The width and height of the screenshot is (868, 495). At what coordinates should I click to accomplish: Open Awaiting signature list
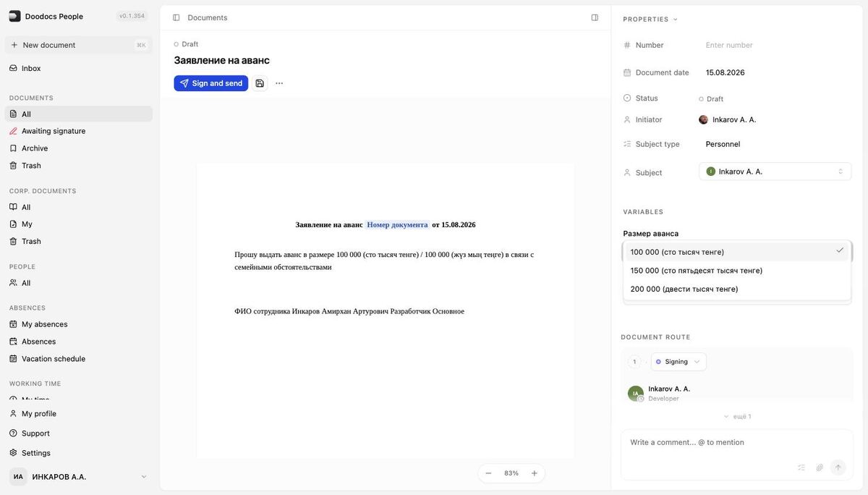78,131
